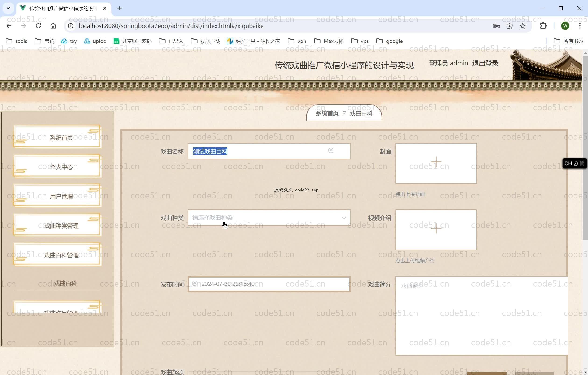Click the 发布时间 date input field
The width and height of the screenshot is (588, 375).
point(269,284)
